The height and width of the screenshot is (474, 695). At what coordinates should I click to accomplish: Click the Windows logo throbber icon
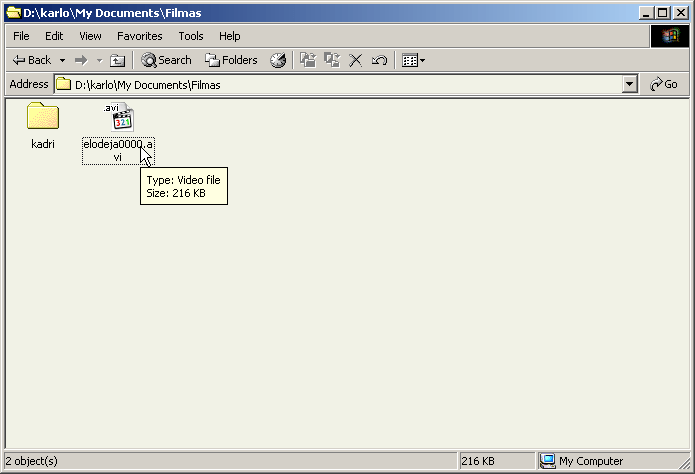670,36
